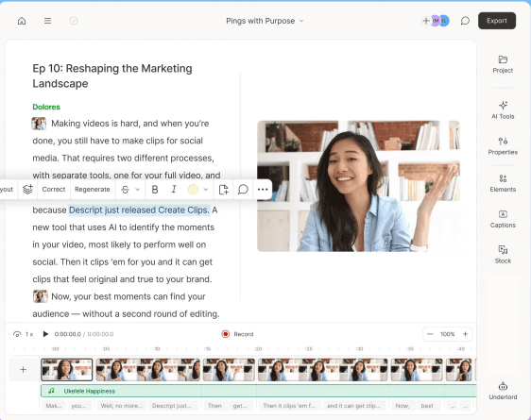Click Regenerate in the floating toolbar
Screen dimensions: 531x420
92,190
